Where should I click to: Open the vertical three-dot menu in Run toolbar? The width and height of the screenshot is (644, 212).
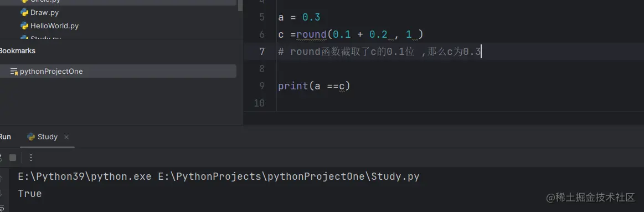coord(31,158)
